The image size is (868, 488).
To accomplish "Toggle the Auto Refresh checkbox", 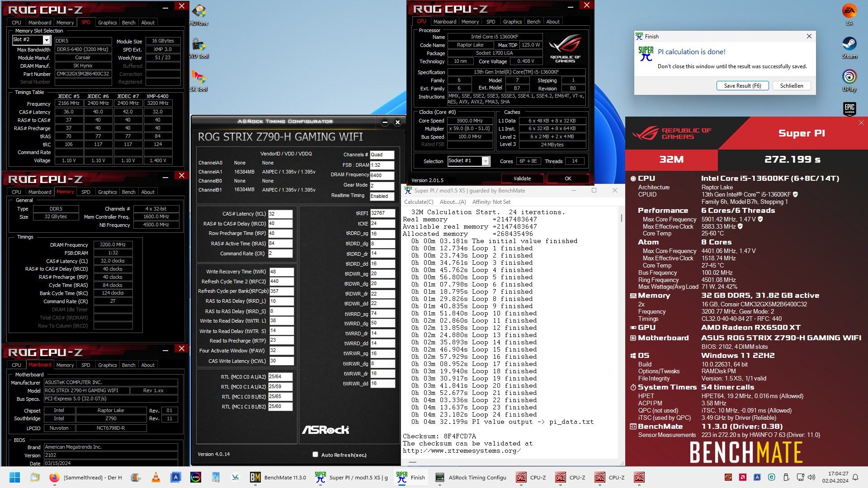I will (315, 455).
